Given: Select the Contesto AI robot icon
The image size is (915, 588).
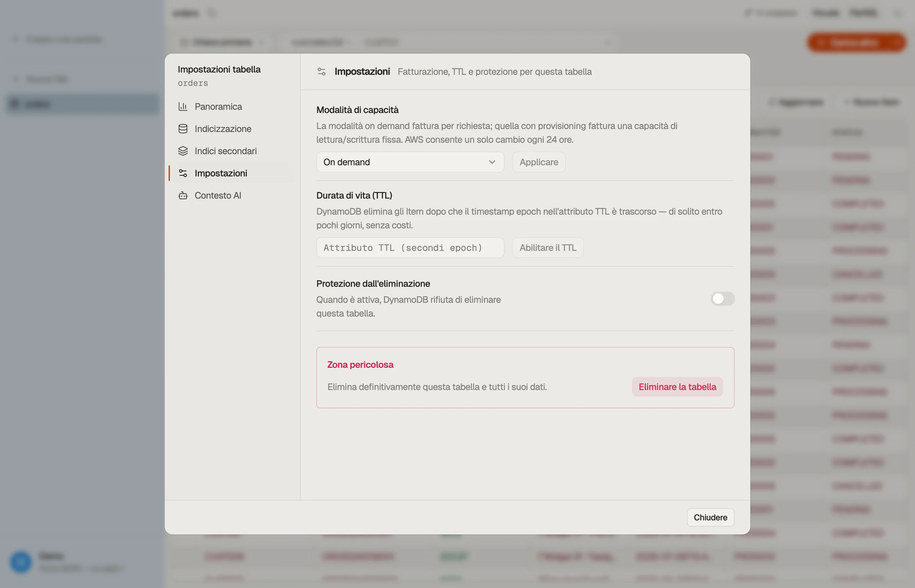Looking at the screenshot, I should (183, 195).
